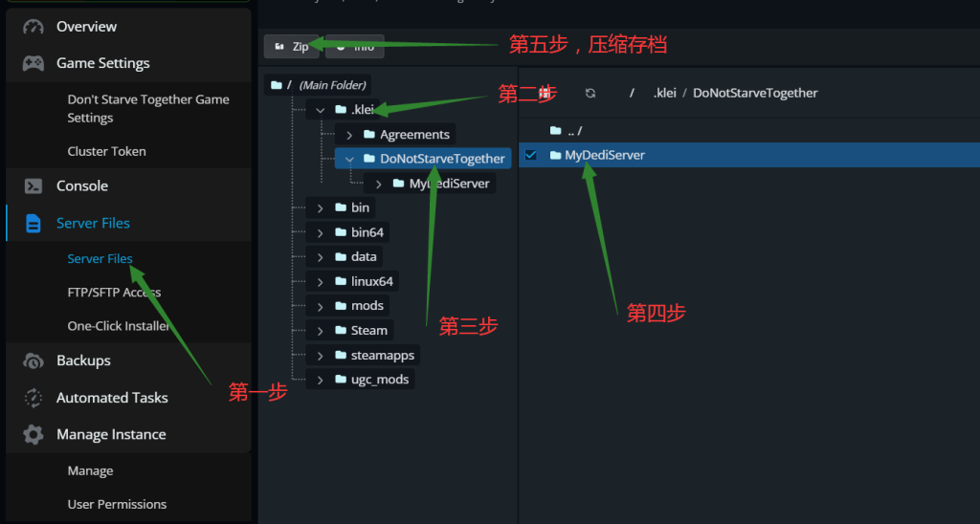
Task: Collapse the .klei folder chevron
Action: click(x=321, y=110)
